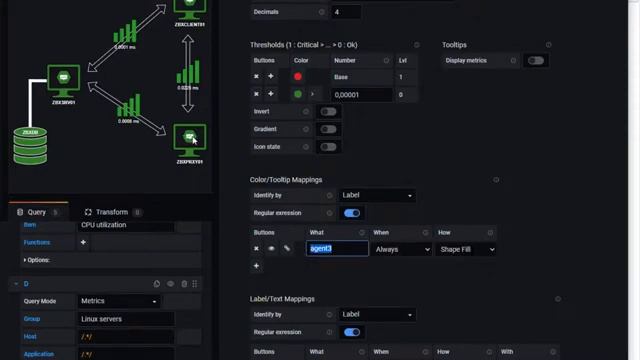Click the Group label link

[x=32, y=319]
